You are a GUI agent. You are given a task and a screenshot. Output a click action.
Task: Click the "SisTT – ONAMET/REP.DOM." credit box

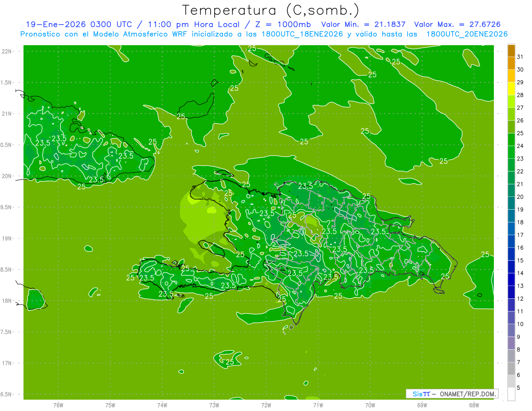point(452,394)
